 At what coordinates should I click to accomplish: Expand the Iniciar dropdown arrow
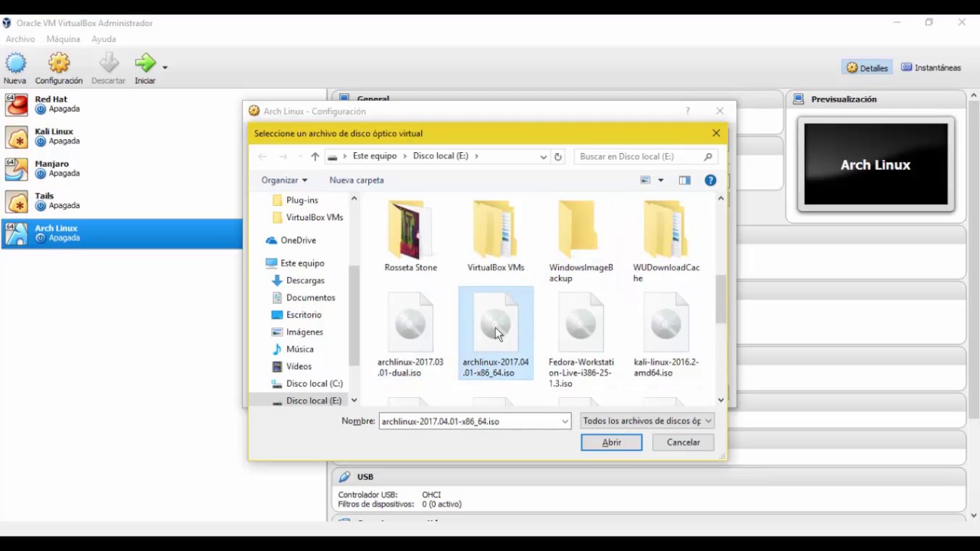pos(165,67)
